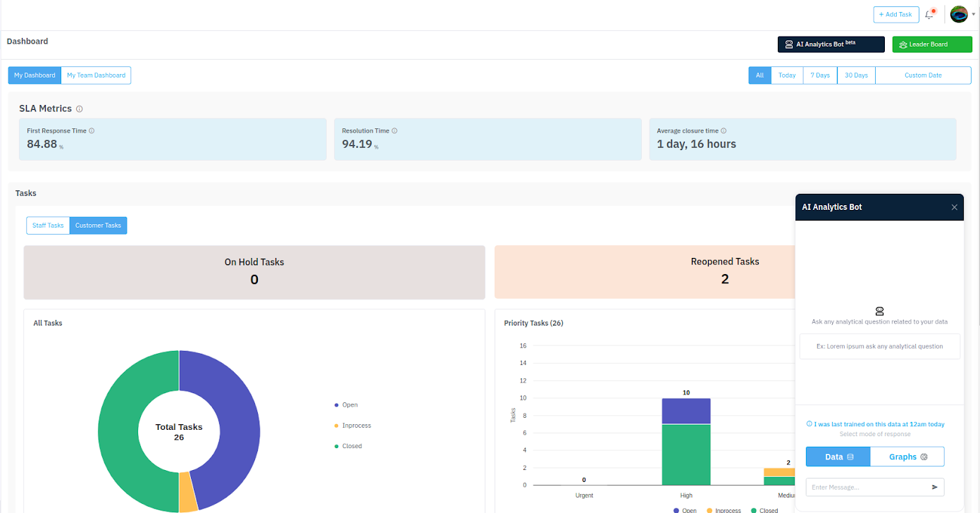
Task: Open the Custom Date range picker
Action: 923,75
